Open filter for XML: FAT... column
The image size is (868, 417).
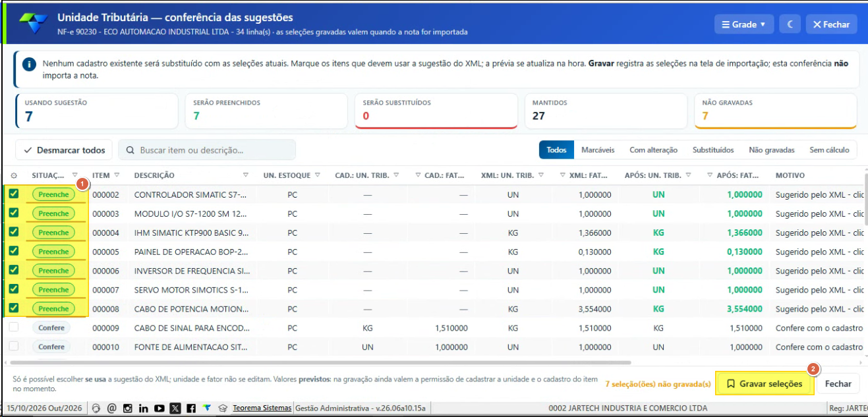click(563, 175)
